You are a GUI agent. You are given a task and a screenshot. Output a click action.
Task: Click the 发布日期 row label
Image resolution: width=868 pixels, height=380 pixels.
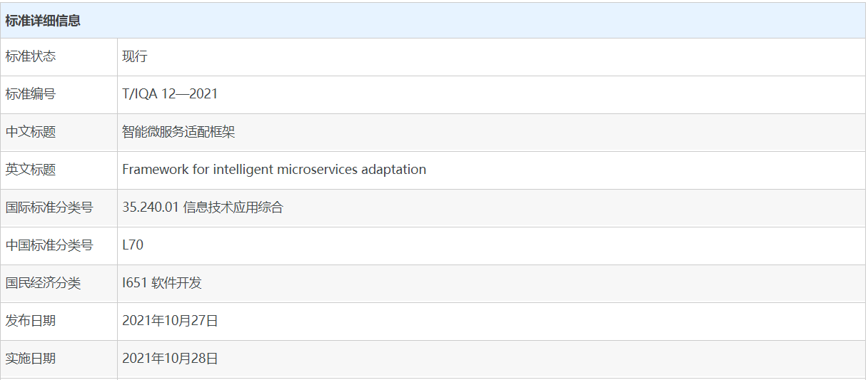(x=31, y=321)
